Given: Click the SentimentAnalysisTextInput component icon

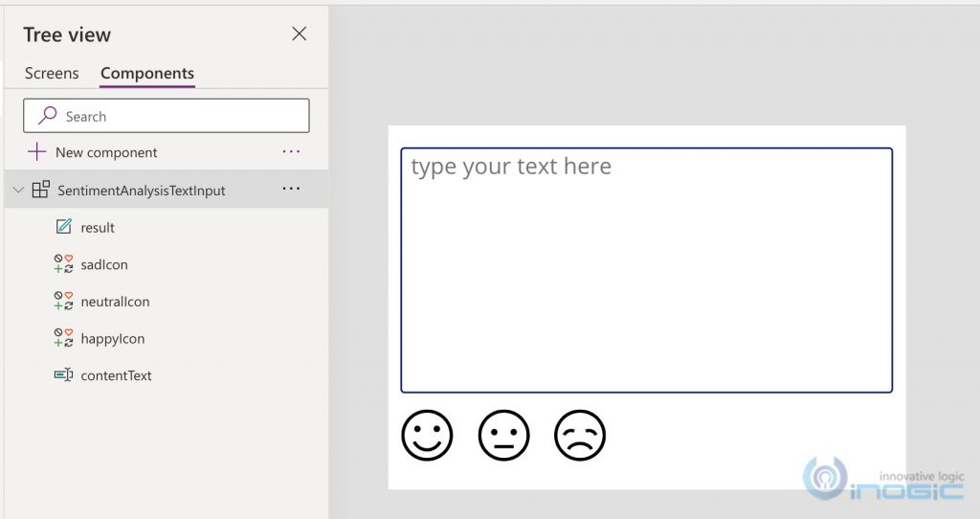Looking at the screenshot, I should pyautogui.click(x=40, y=190).
